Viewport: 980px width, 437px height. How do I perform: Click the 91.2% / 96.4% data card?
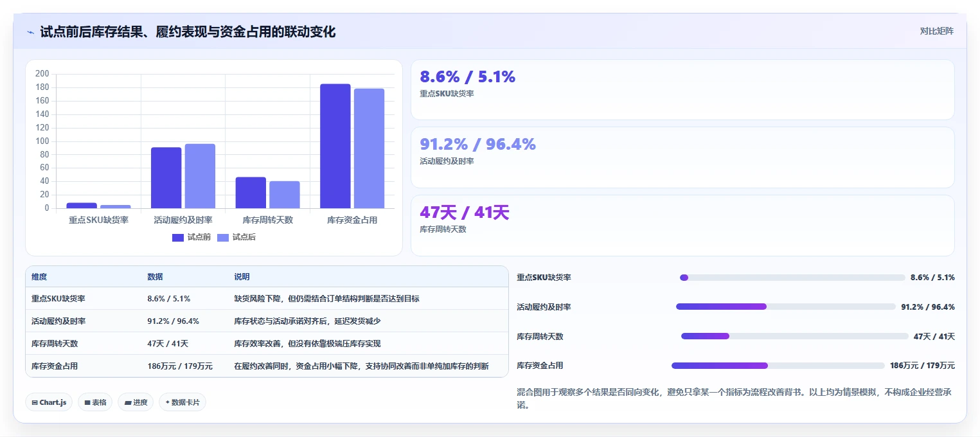682,157
